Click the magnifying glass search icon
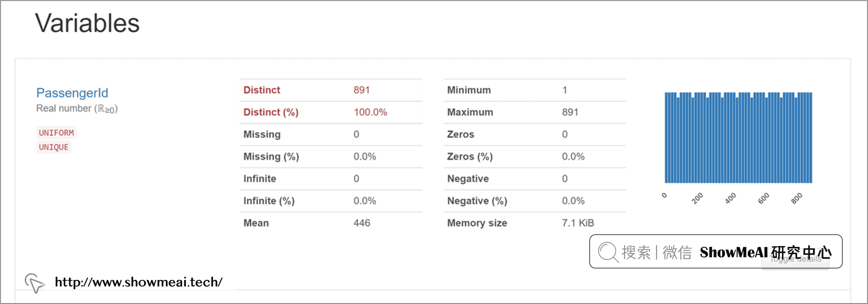 point(608,252)
